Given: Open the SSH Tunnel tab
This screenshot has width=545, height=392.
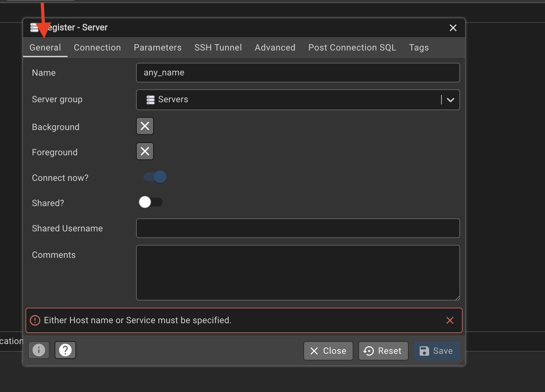Looking at the screenshot, I should (218, 48).
